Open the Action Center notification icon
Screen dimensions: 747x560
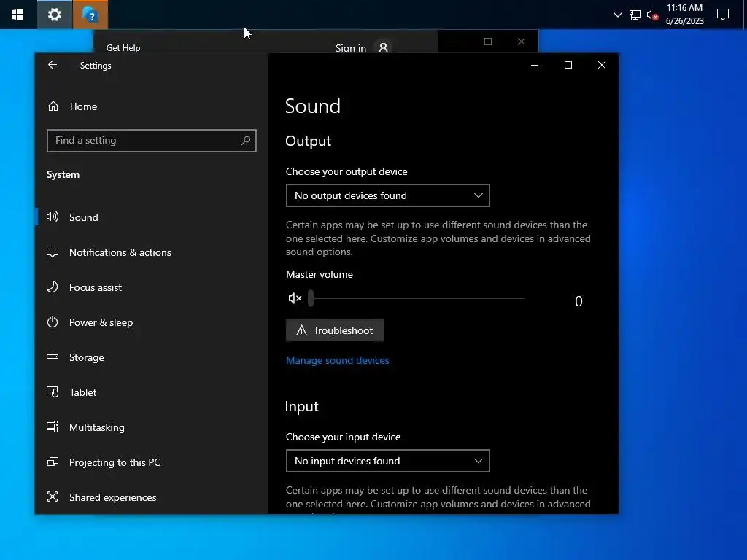(x=723, y=15)
